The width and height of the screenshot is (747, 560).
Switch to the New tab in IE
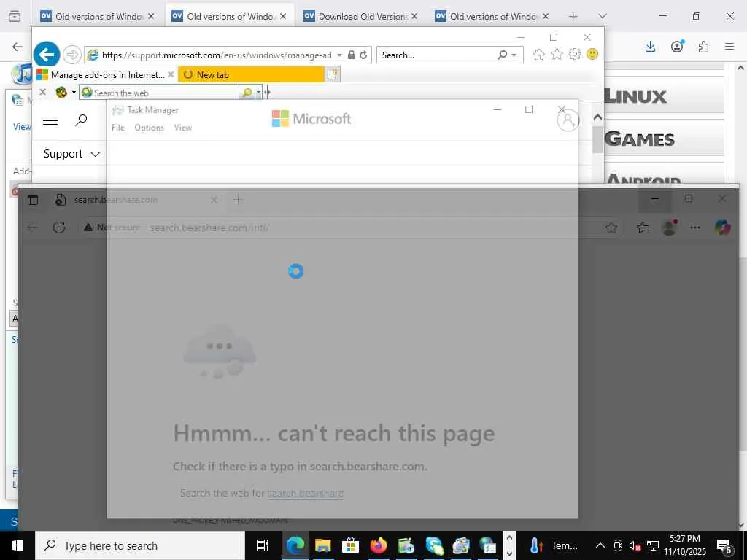pyautogui.click(x=251, y=75)
